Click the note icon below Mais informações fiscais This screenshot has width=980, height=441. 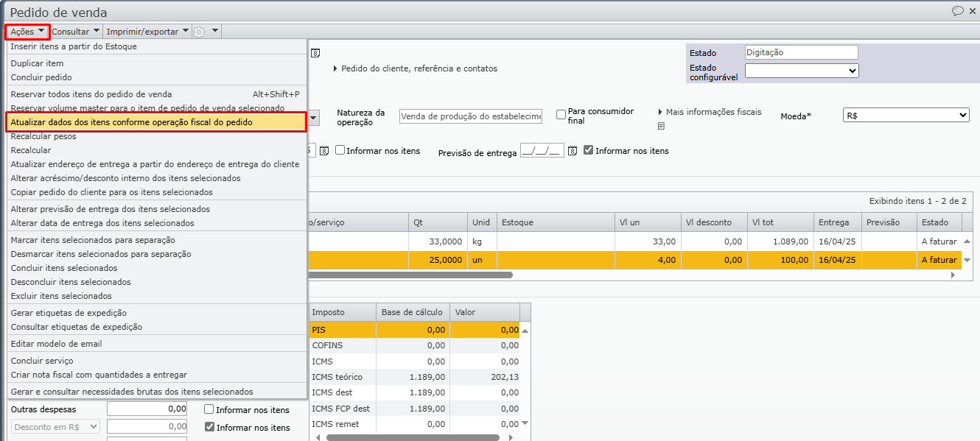coord(661,126)
